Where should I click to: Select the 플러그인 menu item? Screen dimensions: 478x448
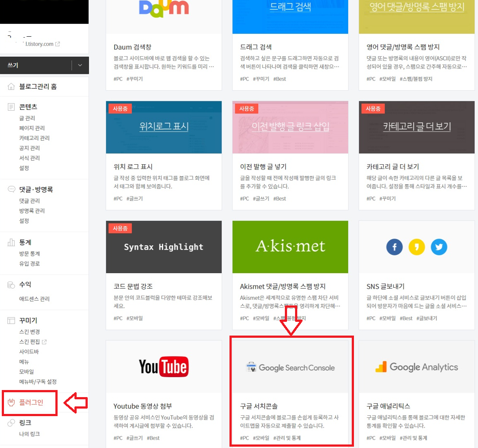click(x=31, y=402)
